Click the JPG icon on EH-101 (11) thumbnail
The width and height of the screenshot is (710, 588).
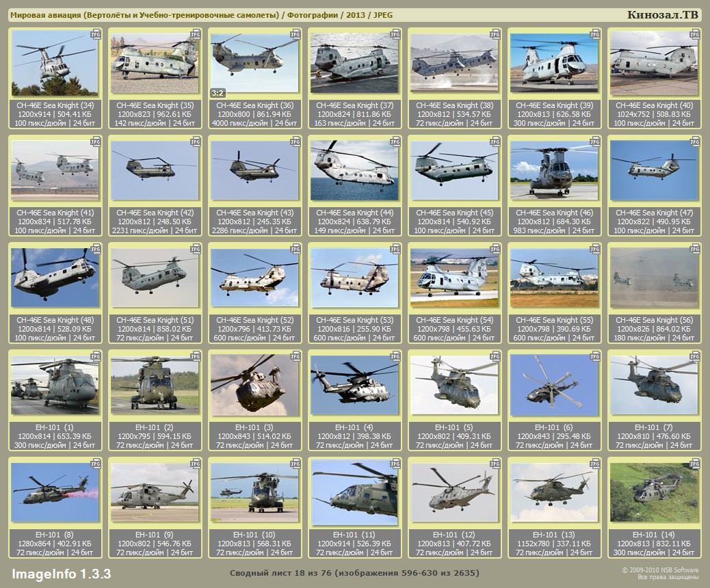click(395, 464)
